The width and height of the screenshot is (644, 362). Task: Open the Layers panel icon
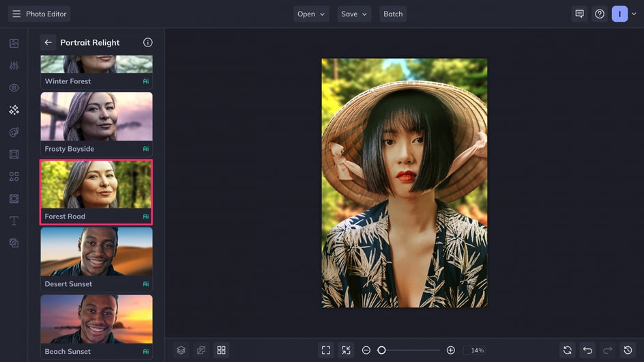[181, 350]
